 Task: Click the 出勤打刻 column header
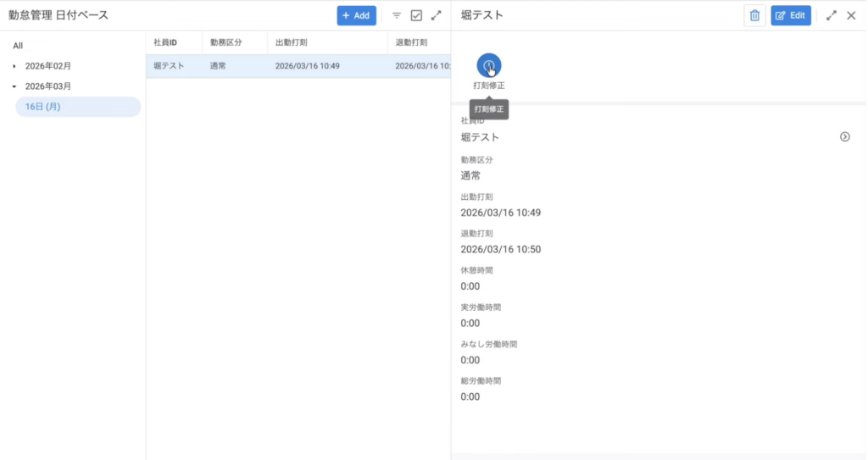[x=291, y=42]
